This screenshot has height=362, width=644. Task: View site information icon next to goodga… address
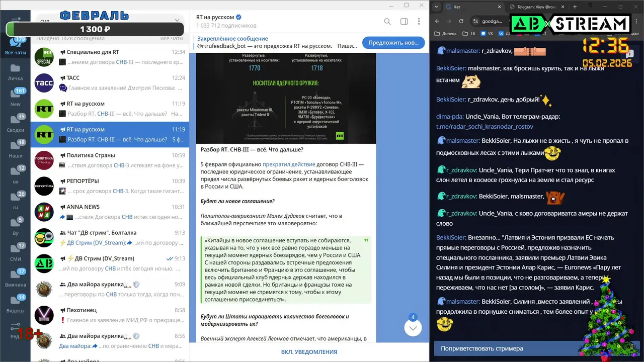click(x=475, y=21)
